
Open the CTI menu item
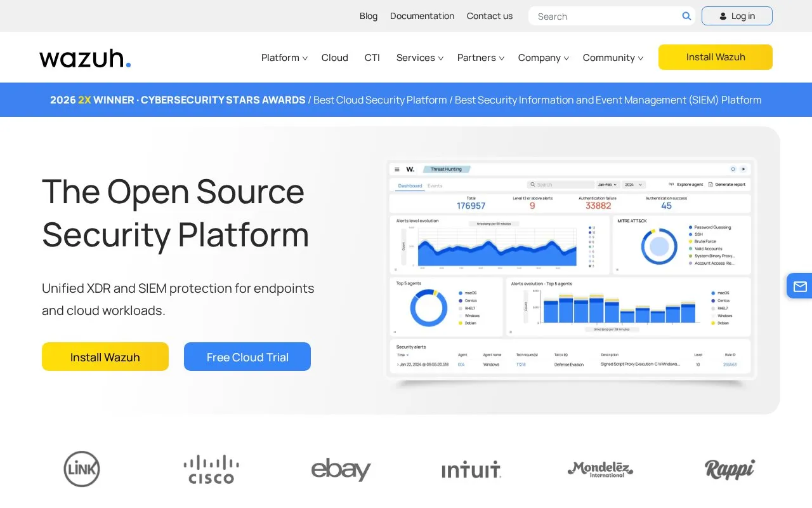[x=372, y=58]
